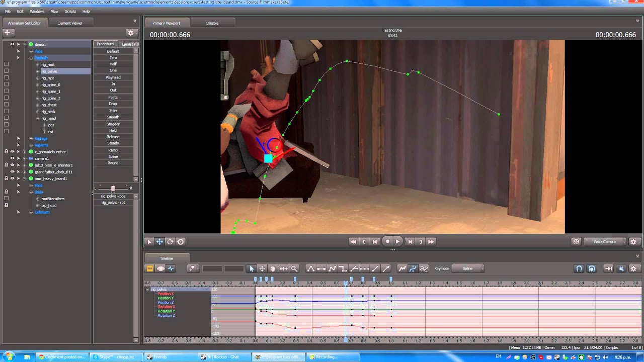This screenshot has width=644, height=362.
Task: Switch to the motion editor mode icon
Action: 160,268
